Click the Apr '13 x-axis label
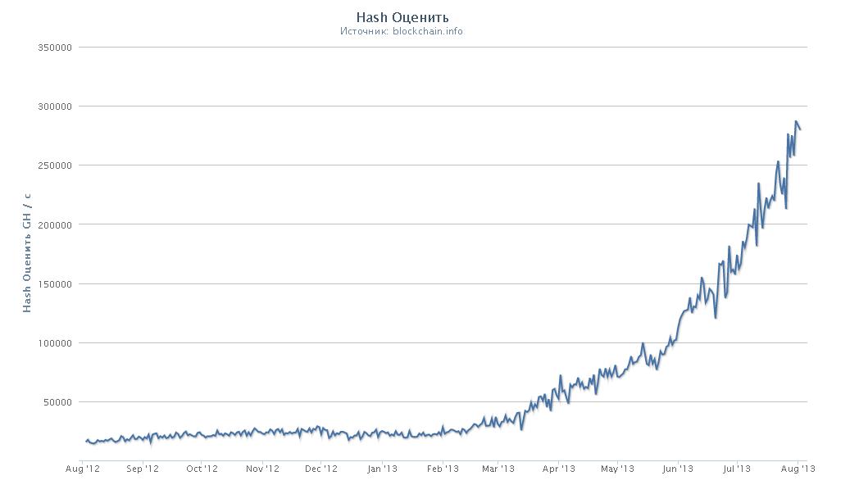The height and width of the screenshot is (494, 868). 558,469
